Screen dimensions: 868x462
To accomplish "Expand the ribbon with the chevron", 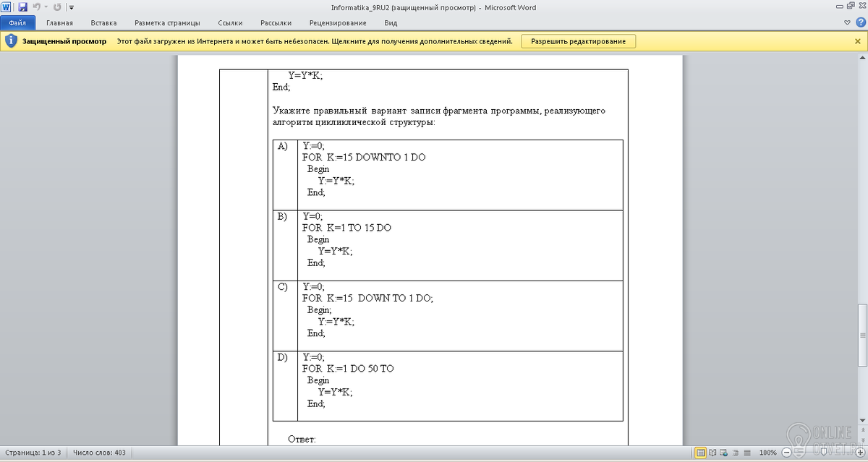I will (848, 23).
